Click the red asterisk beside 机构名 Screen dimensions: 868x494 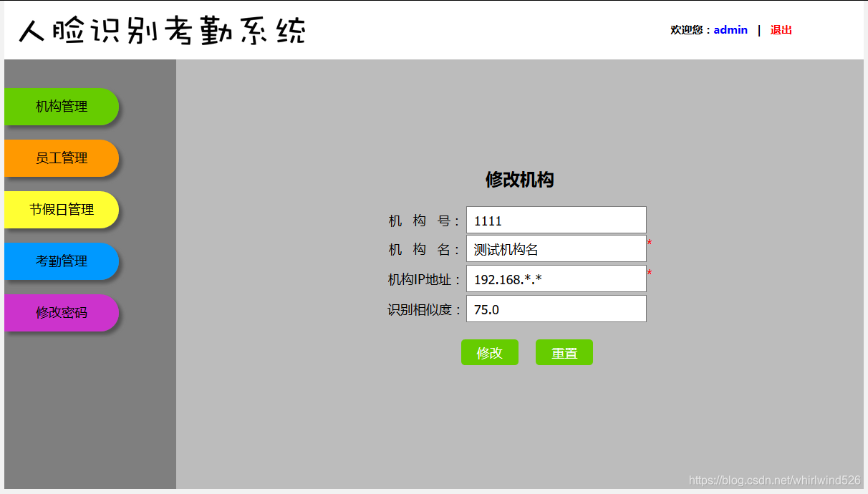click(x=650, y=243)
